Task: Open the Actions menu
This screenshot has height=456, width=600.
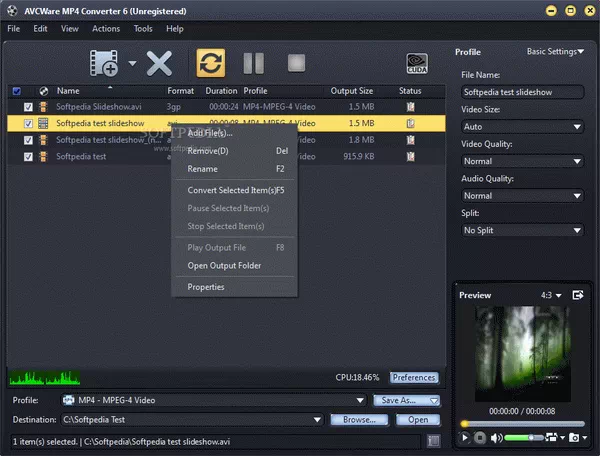Action: [106, 29]
